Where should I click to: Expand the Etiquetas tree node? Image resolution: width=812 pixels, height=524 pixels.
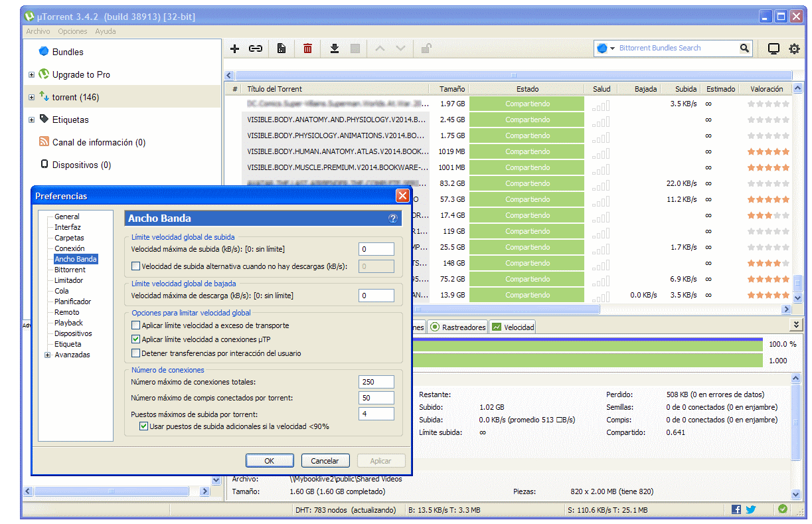point(31,120)
